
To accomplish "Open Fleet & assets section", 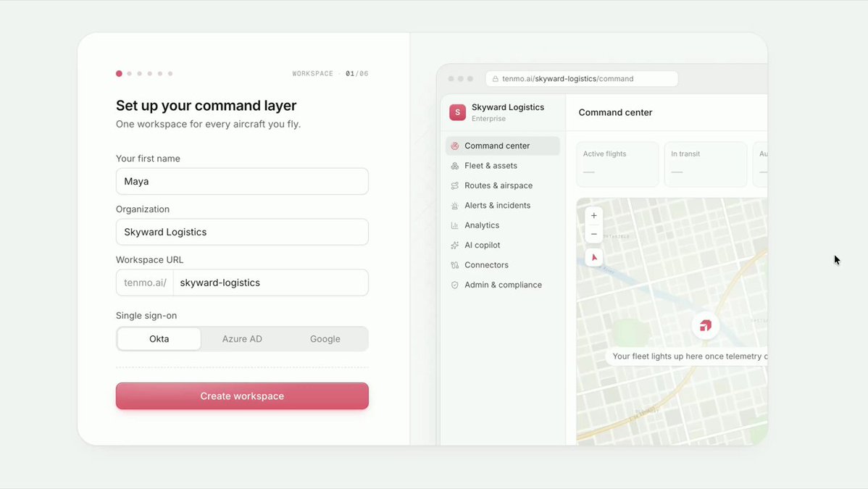I will tap(503, 166).
